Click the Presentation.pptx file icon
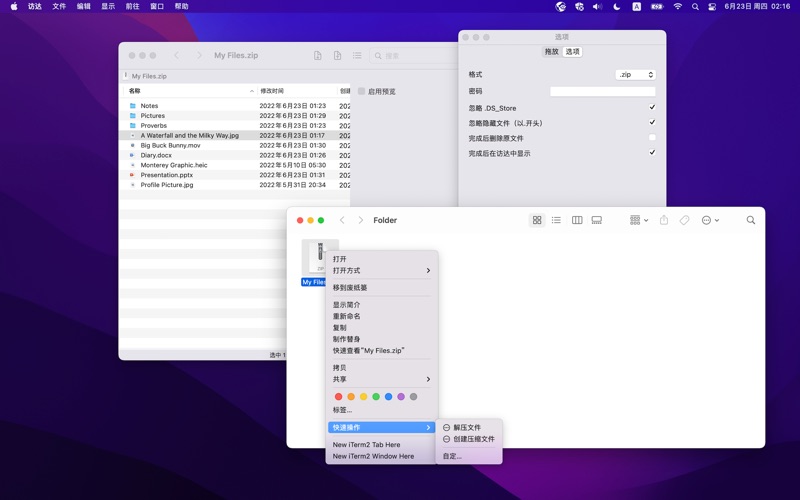The image size is (800, 500). pyautogui.click(x=133, y=175)
